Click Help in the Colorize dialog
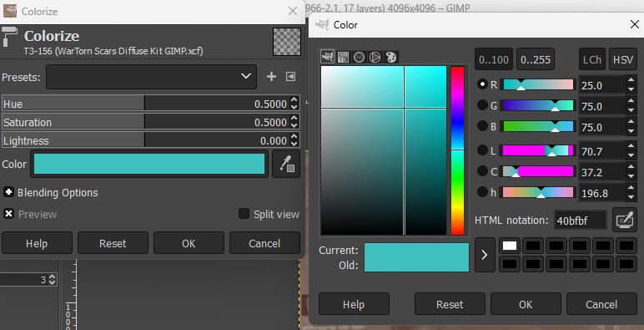The width and height of the screenshot is (644, 330). click(x=37, y=243)
